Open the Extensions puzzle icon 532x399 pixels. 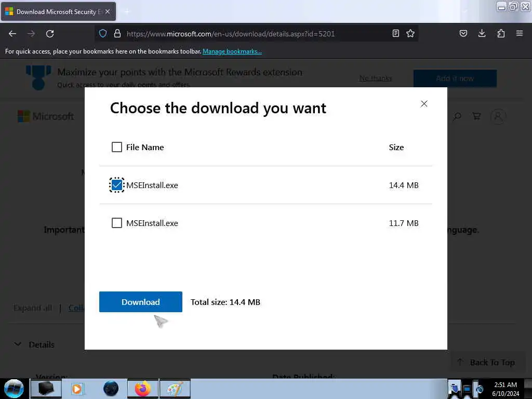(501, 33)
